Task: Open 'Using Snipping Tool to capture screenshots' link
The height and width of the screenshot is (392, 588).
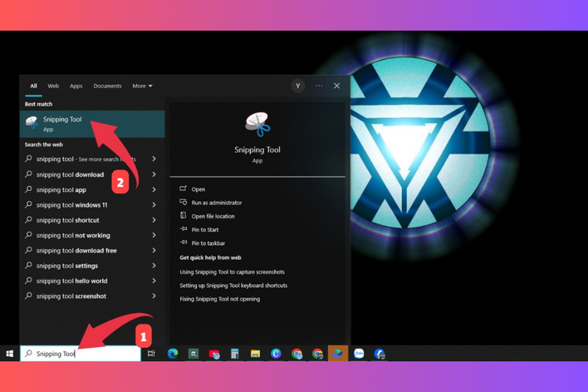Action: tap(232, 272)
